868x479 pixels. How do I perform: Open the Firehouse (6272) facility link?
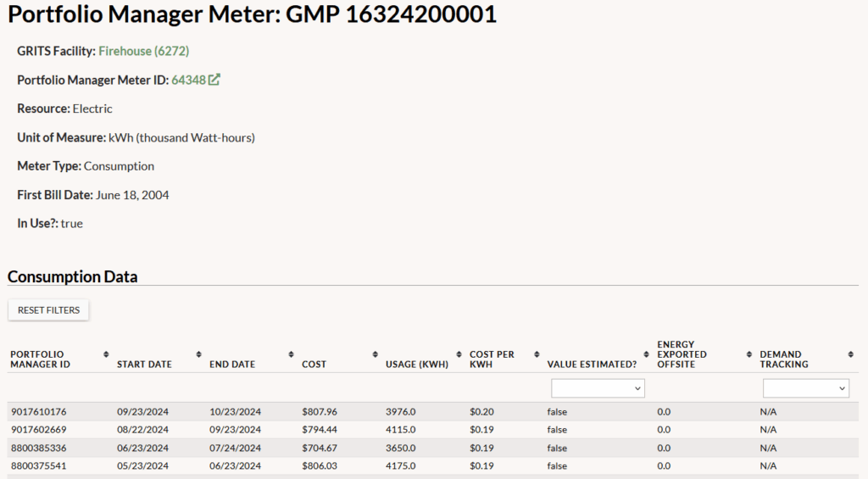143,51
